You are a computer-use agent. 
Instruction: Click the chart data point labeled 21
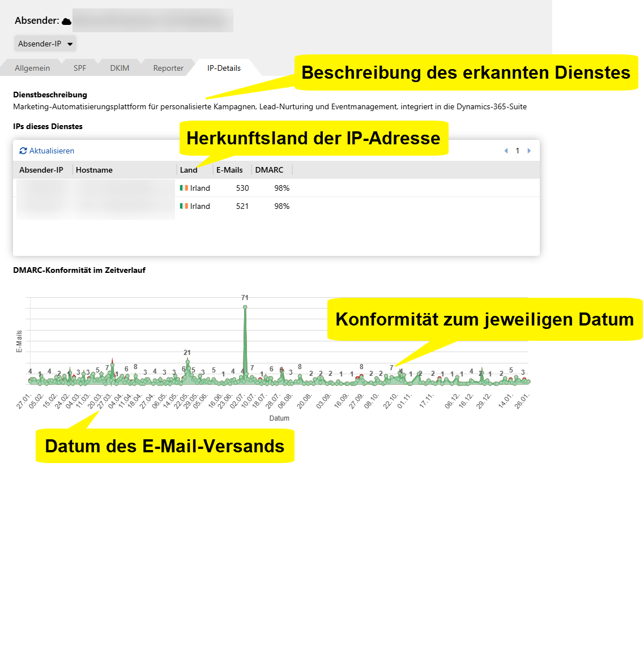click(x=187, y=361)
